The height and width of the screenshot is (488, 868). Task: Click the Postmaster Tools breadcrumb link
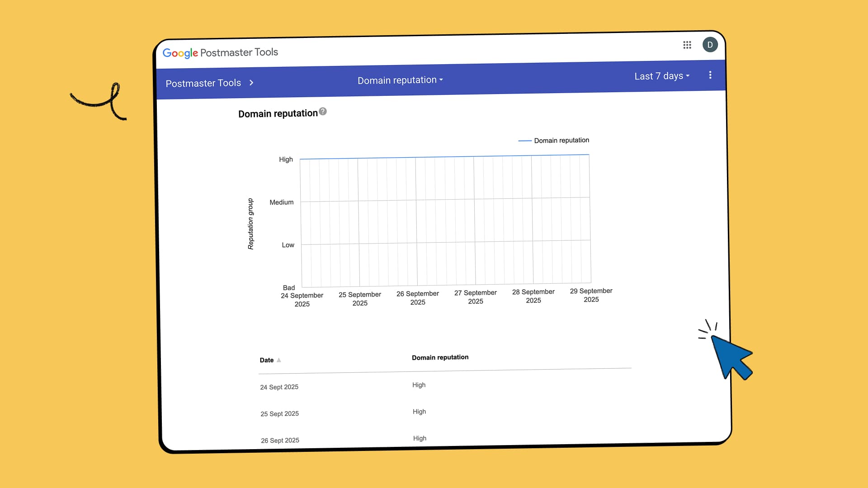click(x=203, y=83)
